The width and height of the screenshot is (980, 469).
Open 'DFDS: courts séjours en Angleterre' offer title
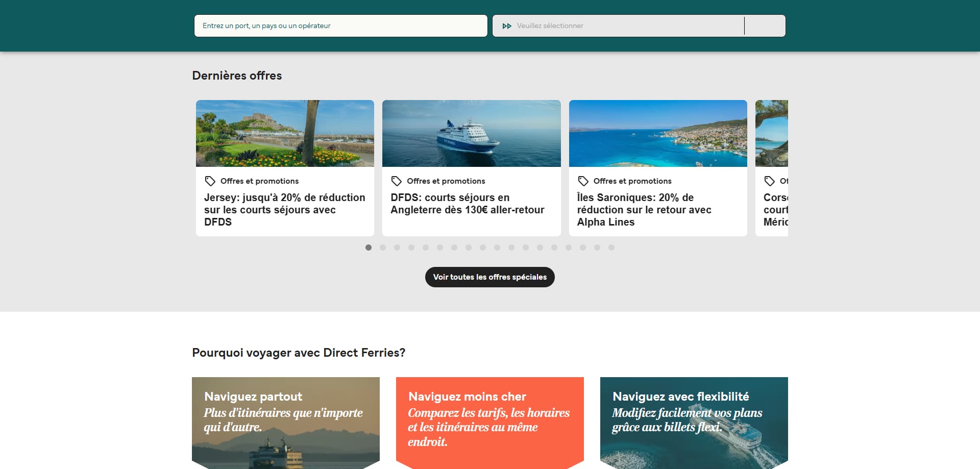click(x=468, y=204)
